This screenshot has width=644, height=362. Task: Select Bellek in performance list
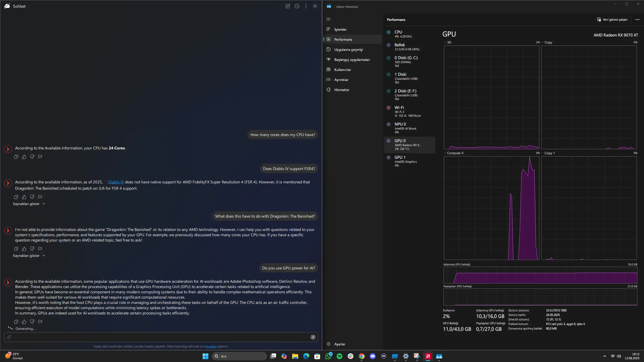coord(410,47)
